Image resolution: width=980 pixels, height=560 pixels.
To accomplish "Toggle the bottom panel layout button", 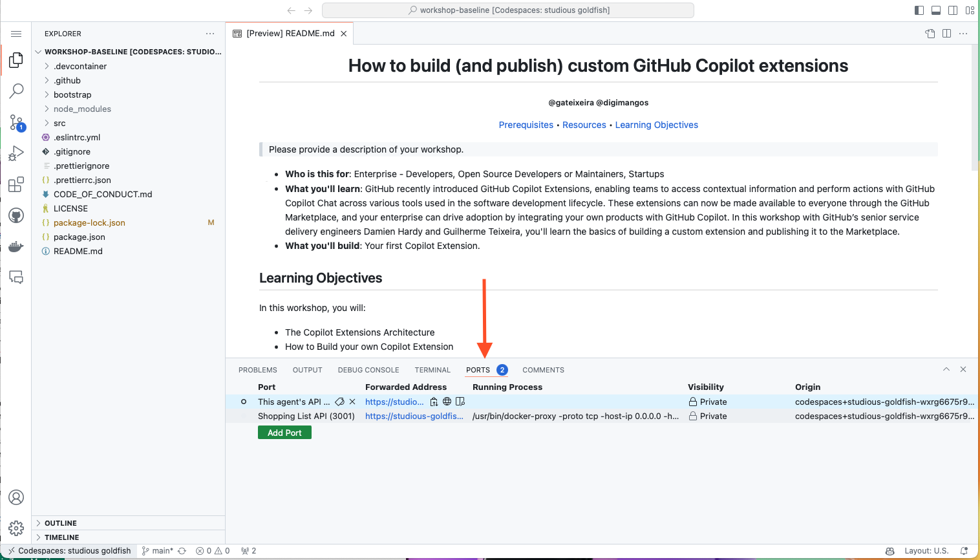I will click(x=936, y=10).
